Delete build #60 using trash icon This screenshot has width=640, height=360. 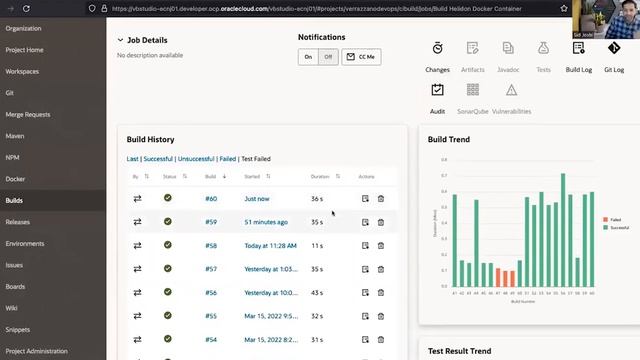click(x=381, y=199)
